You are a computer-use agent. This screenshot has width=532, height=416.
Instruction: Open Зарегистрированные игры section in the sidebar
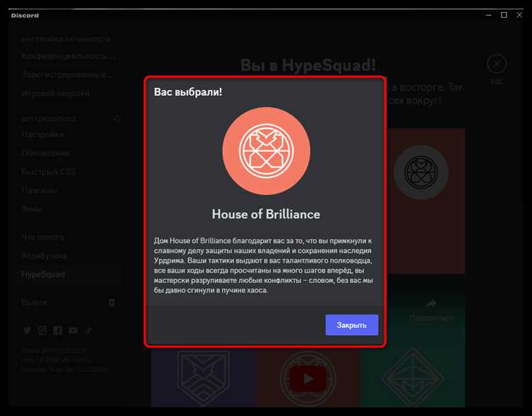pyautogui.click(x=69, y=75)
